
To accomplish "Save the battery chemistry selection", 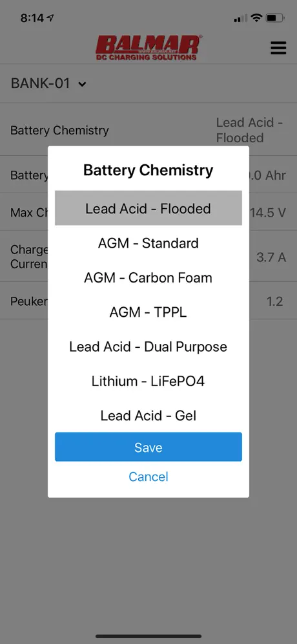I will coord(148,447).
